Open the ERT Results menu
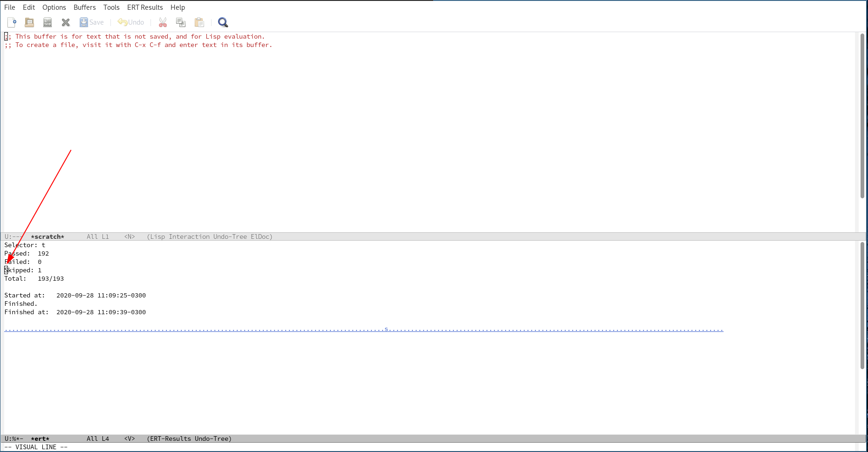868x452 pixels. point(145,7)
